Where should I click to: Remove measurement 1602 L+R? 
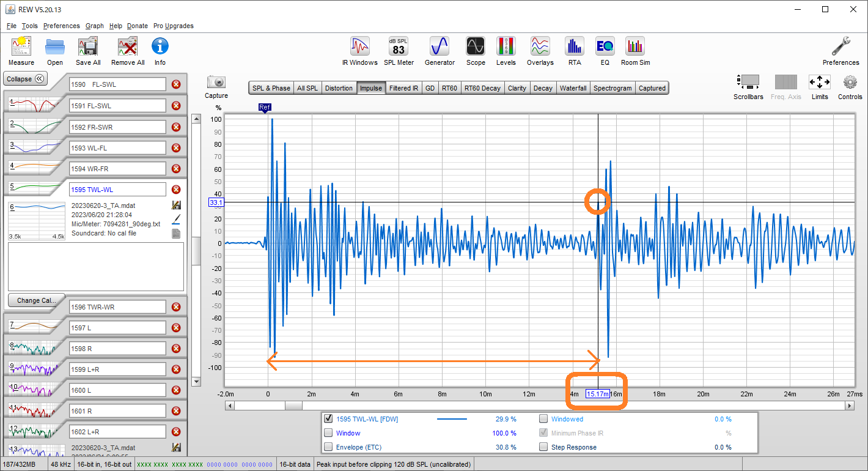(x=176, y=432)
